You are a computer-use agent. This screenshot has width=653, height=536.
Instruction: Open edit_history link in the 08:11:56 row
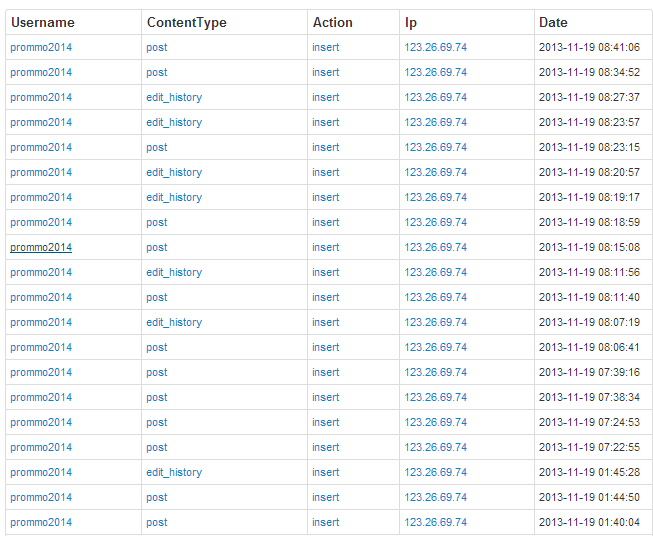(x=174, y=272)
